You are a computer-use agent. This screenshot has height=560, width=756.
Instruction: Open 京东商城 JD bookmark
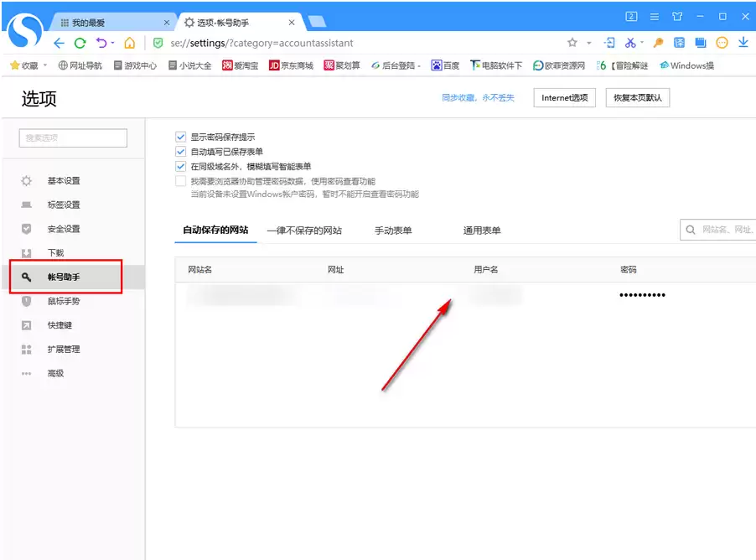[291, 65]
